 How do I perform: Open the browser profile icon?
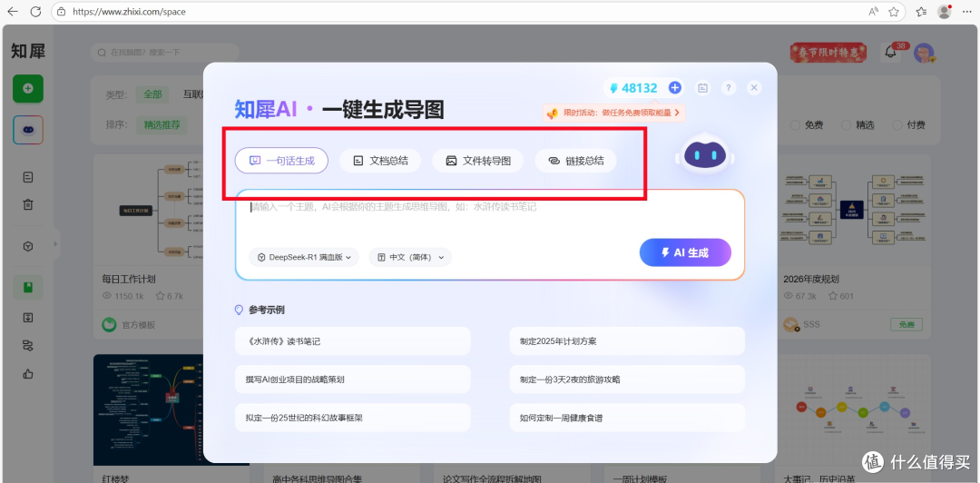tap(945, 11)
